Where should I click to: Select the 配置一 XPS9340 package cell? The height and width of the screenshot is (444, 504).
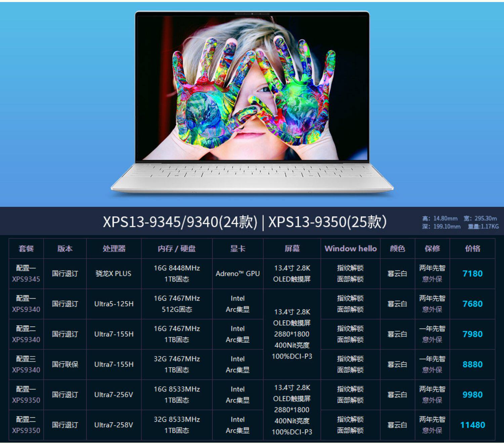point(26,304)
